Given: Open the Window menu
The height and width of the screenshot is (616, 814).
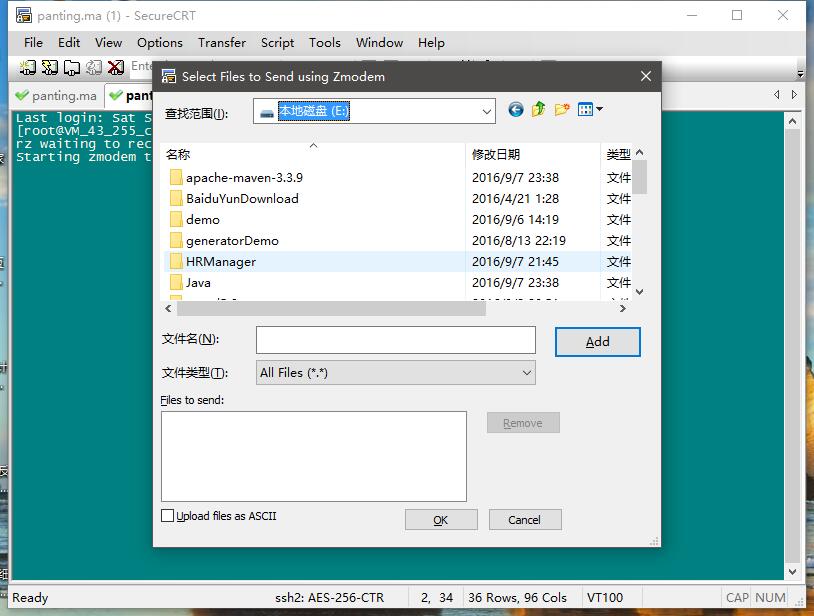Looking at the screenshot, I should pos(379,43).
